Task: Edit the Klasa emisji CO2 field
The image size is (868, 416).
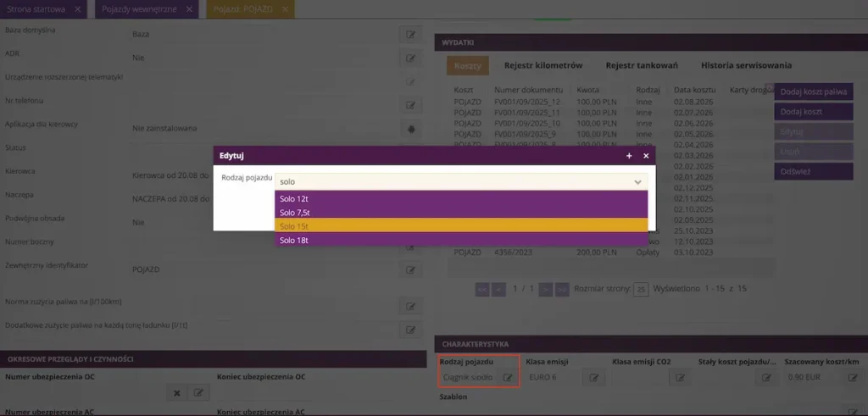Action: [x=681, y=377]
